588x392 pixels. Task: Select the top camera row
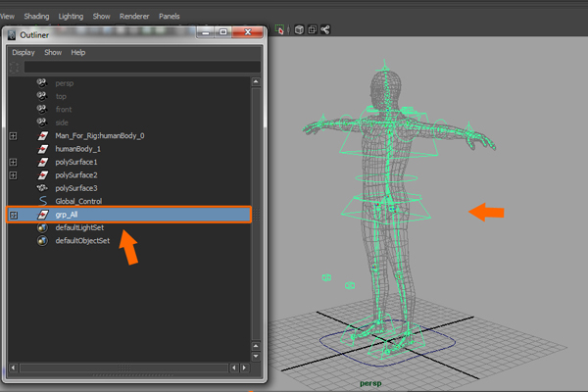click(x=129, y=96)
